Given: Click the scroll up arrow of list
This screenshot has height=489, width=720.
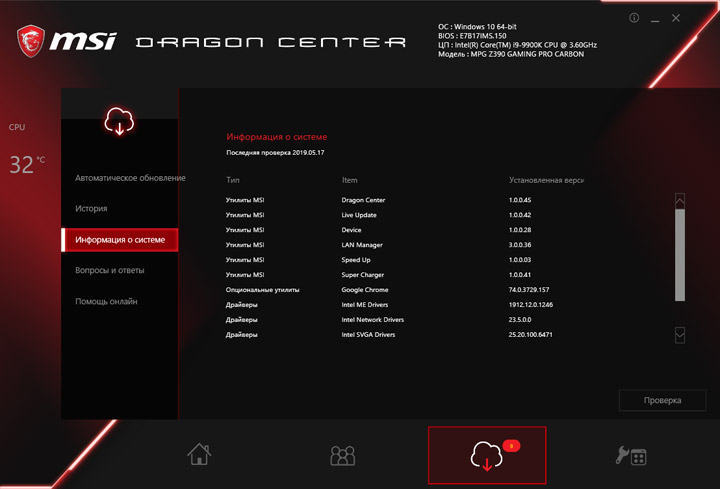Looking at the screenshot, I should (680, 201).
